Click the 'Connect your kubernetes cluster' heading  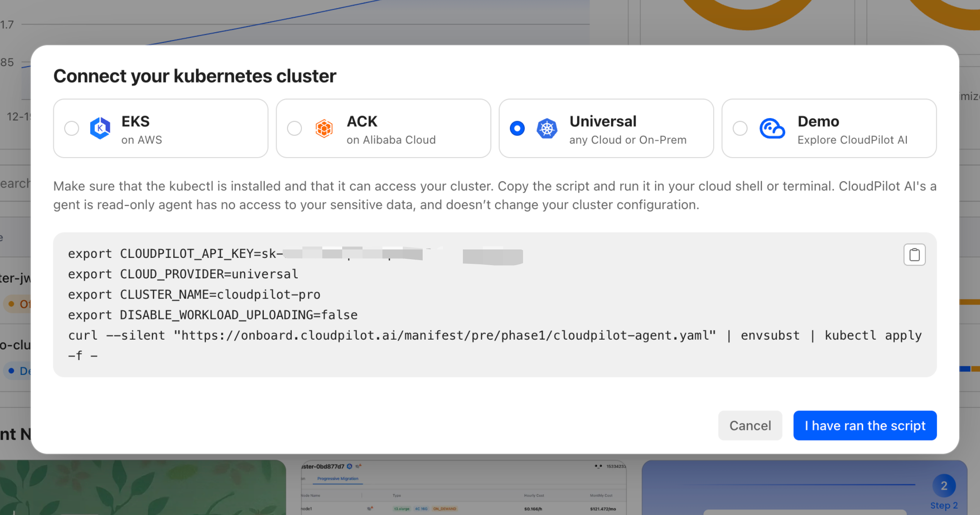[194, 76]
